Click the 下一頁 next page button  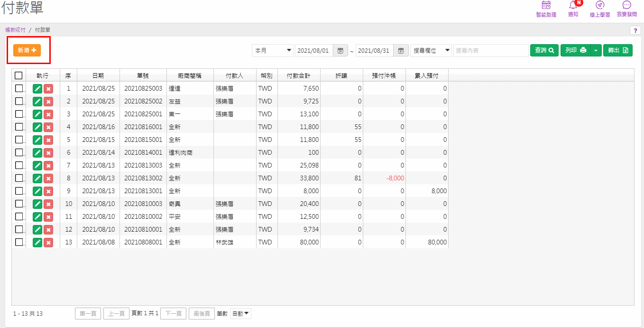pyautogui.click(x=173, y=314)
